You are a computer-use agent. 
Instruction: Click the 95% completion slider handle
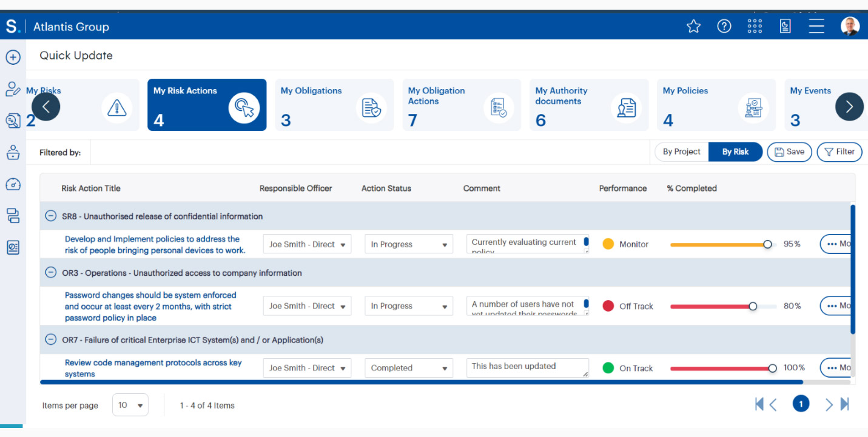(767, 244)
